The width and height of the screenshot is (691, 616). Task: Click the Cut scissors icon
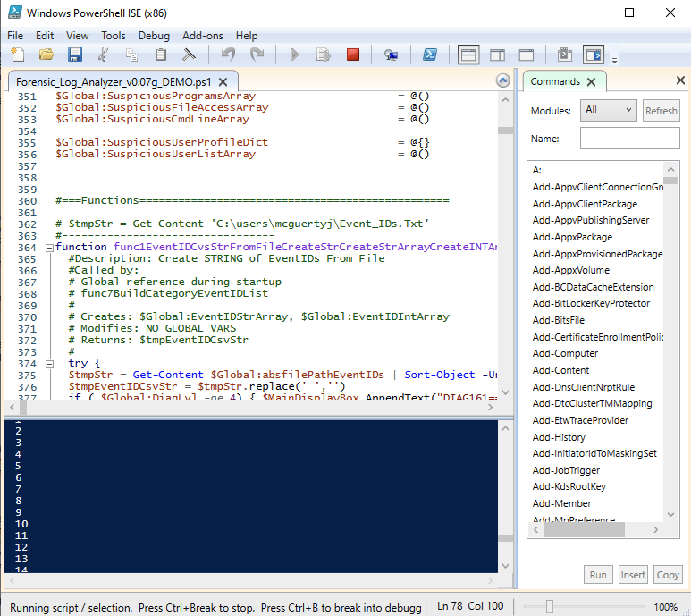(x=104, y=55)
